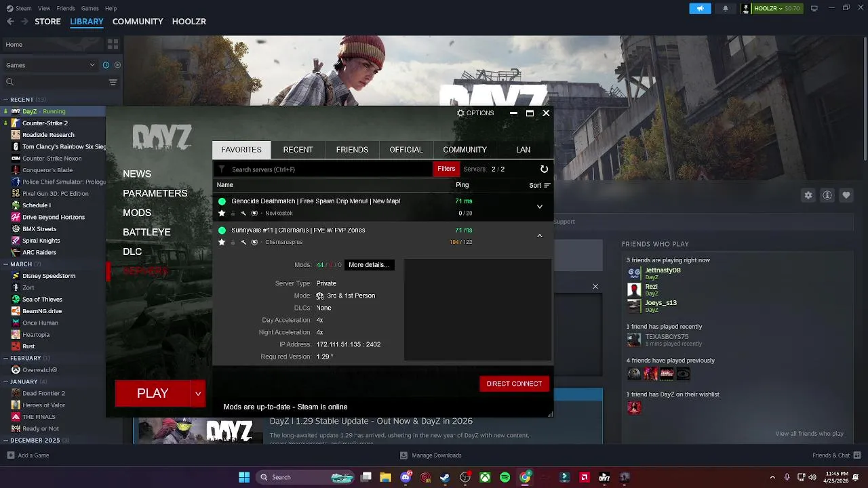This screenshot has width=868, height=488.
Task: Refresh the server list with circular arrow
Action: 544,169
